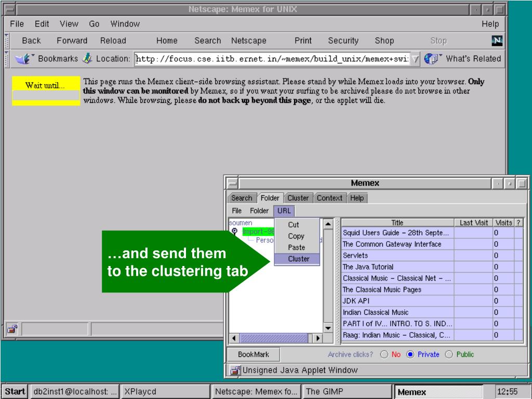Switch to the Context tab in Memex
Image resolution: width=532 pixels, height=399 pixels.
(x=329, y=198)
